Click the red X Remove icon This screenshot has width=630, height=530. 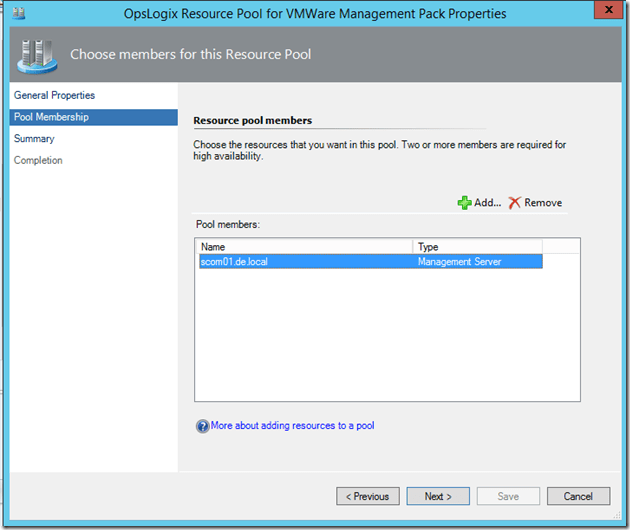(515, 203)
